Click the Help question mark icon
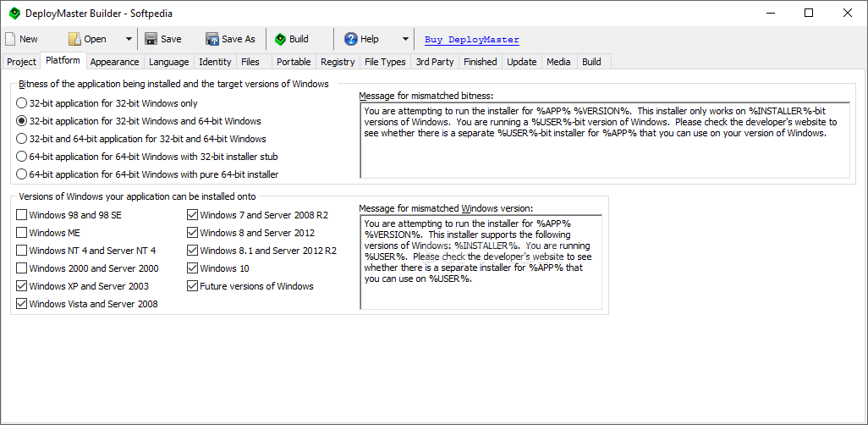 pos(351,39)
